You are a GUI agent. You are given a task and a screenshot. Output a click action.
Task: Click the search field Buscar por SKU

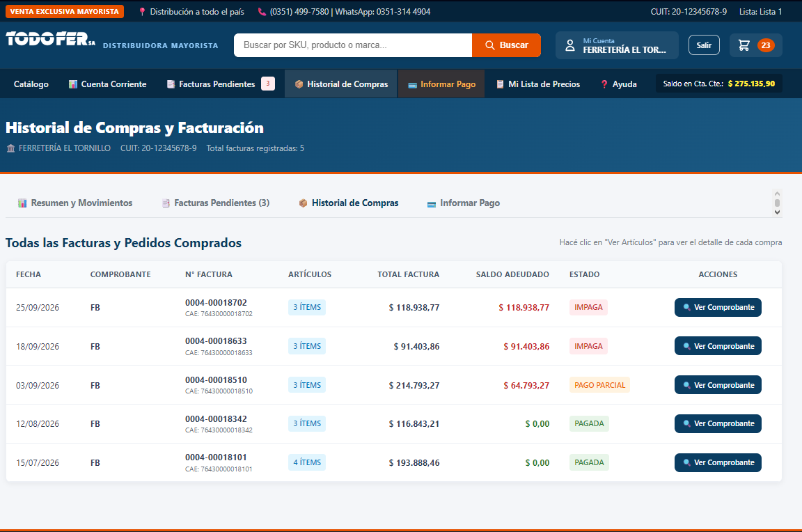pos(353,45)
